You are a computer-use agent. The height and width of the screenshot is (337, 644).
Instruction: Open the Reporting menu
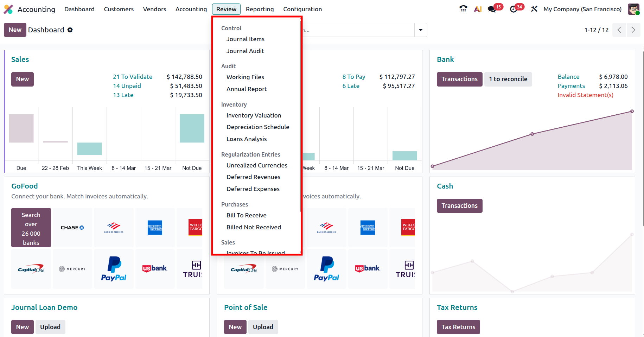260,9
